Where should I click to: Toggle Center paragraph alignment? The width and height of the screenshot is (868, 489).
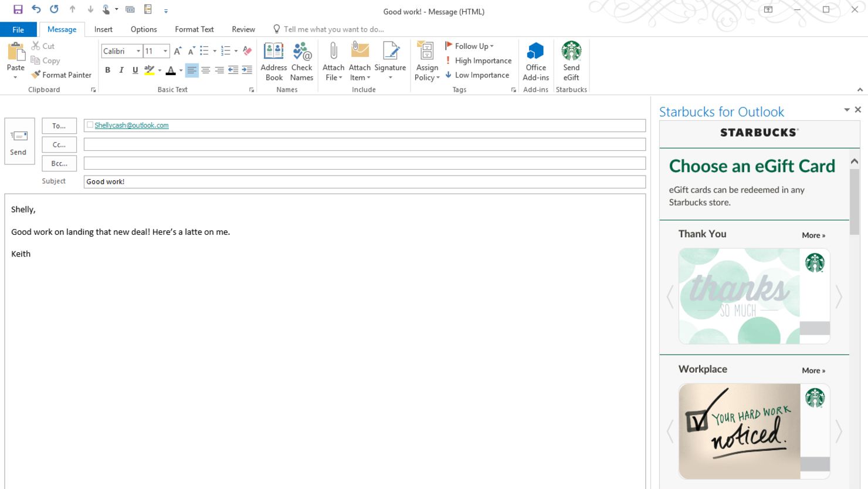[x=206, y=70]
